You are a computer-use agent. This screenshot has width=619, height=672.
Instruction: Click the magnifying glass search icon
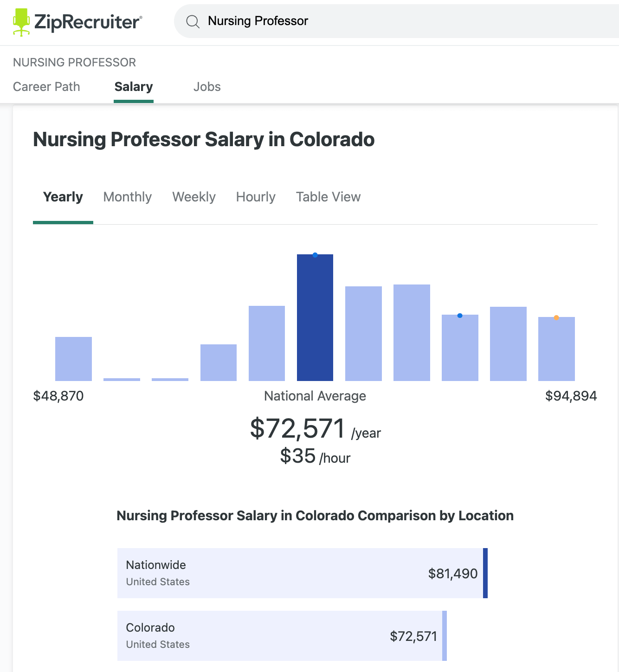pyautogui.click(x=193, y=21)
